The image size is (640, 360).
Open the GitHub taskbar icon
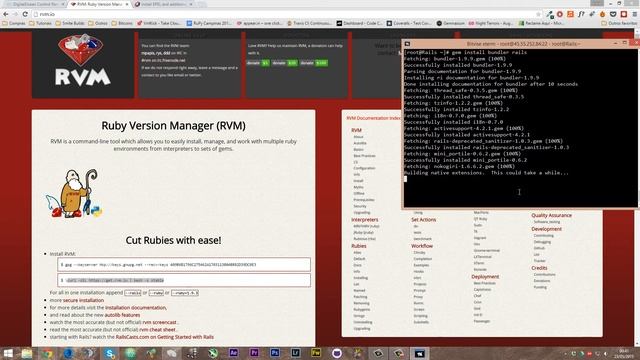pyautogui.click(x=337, y=353)
